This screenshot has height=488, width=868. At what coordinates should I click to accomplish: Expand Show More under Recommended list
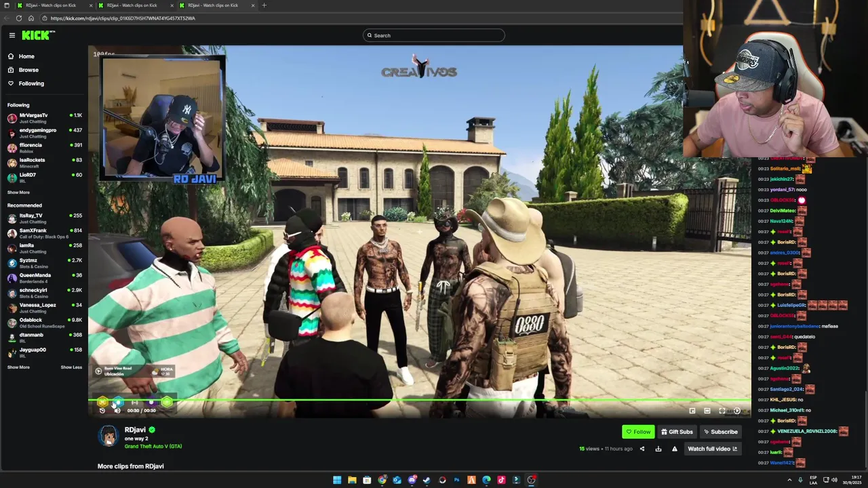(x=18, y=367)
